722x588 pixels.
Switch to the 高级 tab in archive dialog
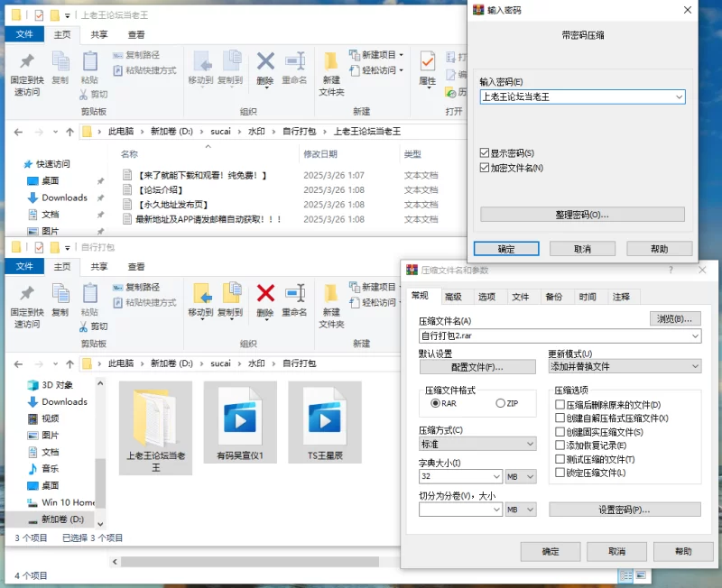[x=453, y=297]
